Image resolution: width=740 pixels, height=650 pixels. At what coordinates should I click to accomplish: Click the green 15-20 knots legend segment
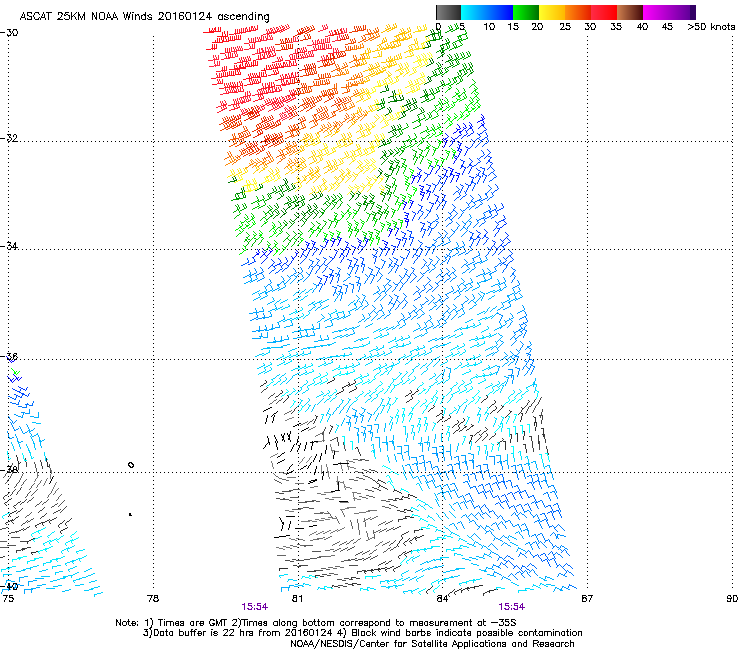pyautogui.click(x=526, y=12)
